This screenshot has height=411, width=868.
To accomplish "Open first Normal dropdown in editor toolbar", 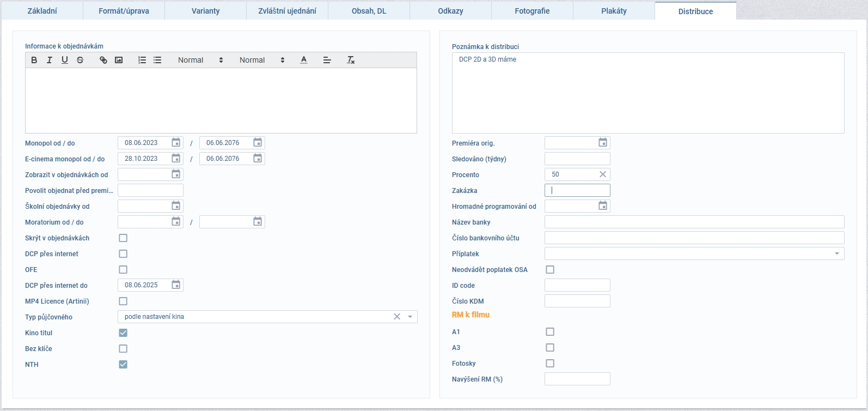I will 200,60.
